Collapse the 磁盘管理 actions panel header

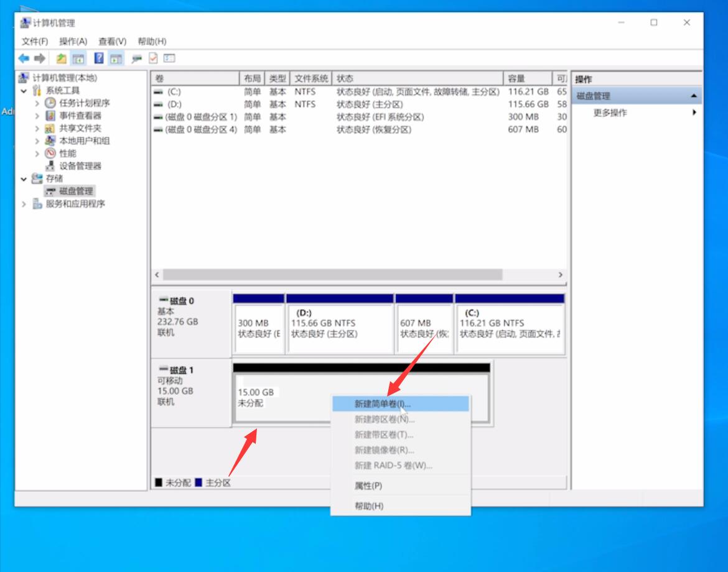(694, 96)
